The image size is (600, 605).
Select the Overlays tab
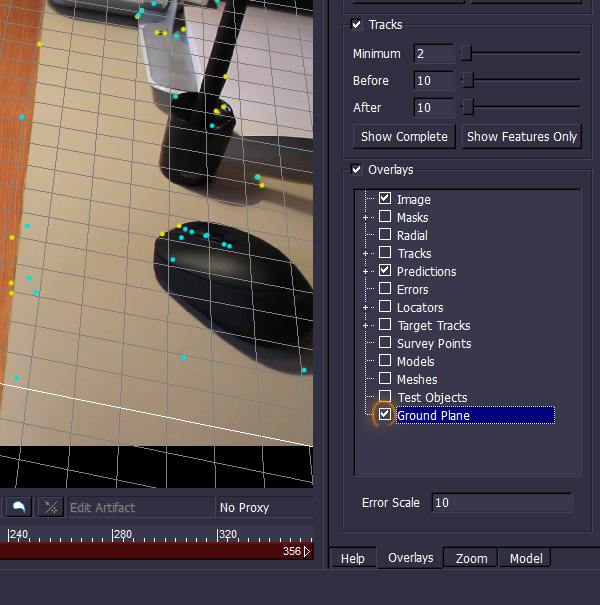pyautogui.click(x=411, y=558)
